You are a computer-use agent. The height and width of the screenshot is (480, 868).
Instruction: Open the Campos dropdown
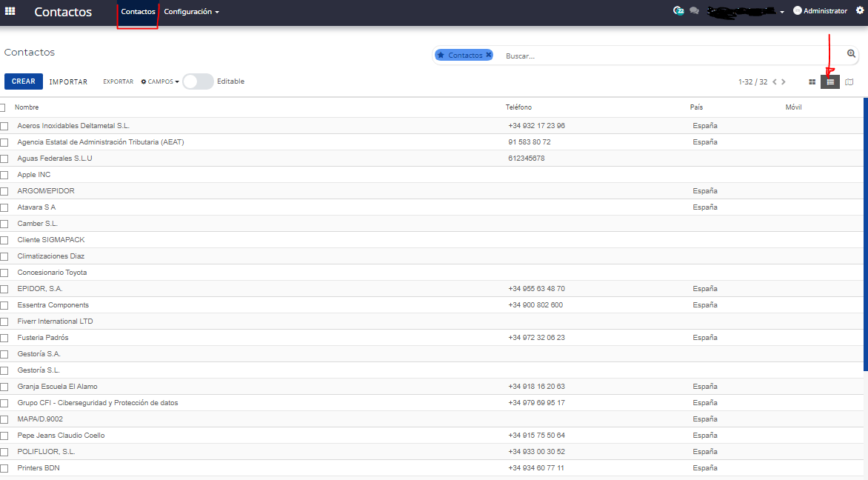pos(160,81)
